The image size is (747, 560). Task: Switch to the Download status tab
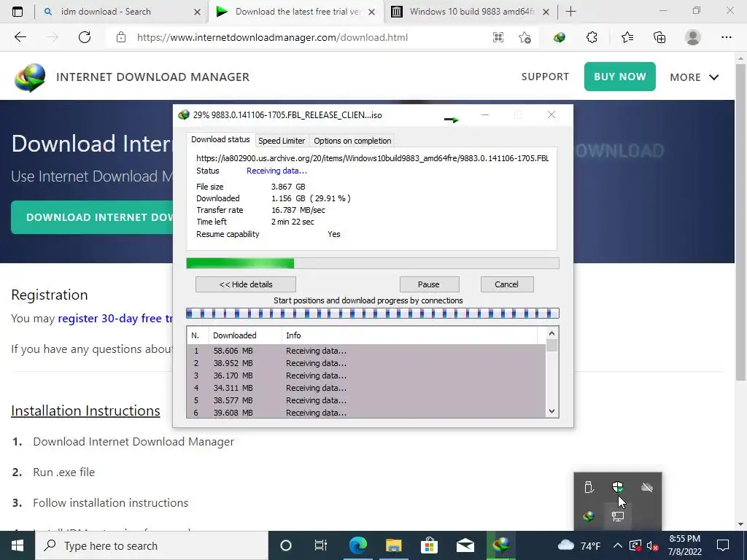click(x=220, y=139)
